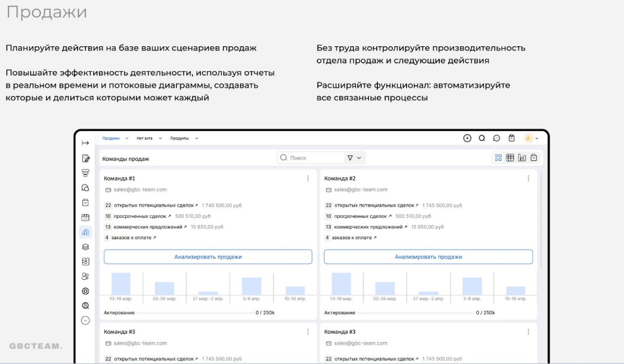Open Команда #1 заказов к оплате link
This screenshot has height=364, width=624.
click(x=134, y=238)
